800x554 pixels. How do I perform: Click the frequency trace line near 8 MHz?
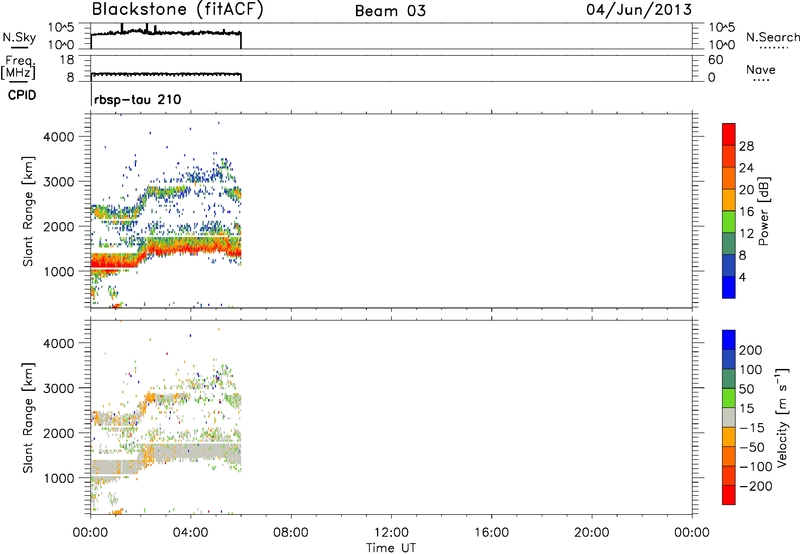[x=166, y=74]
